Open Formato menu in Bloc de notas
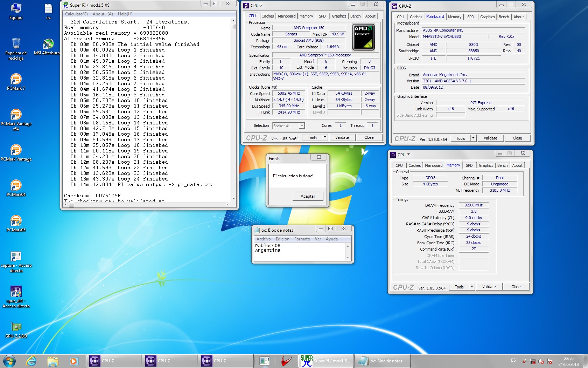This screenshot has height=368, width=588. [x=302, y=239]
